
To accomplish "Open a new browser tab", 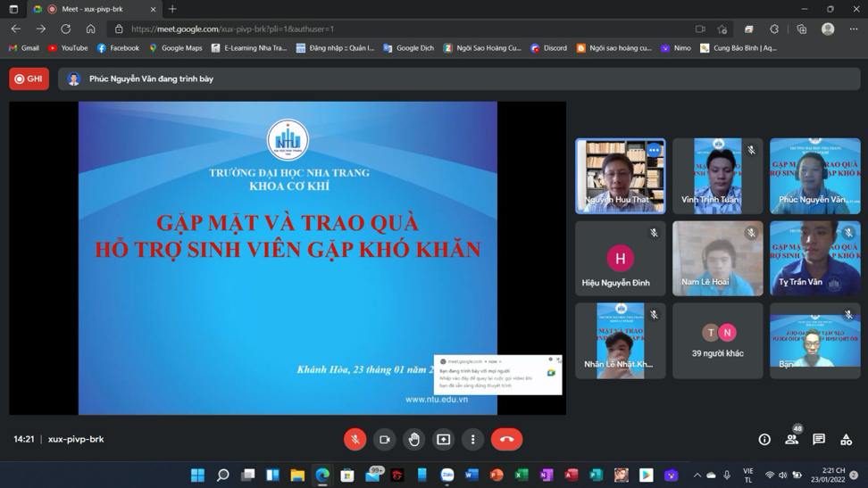I will point(172,9).
